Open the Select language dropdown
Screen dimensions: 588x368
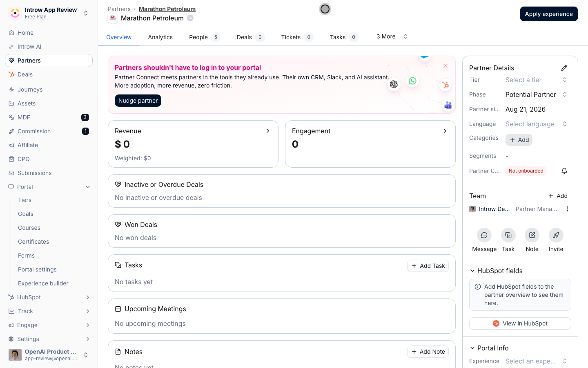pyautogui.click(x=536, y=124)
